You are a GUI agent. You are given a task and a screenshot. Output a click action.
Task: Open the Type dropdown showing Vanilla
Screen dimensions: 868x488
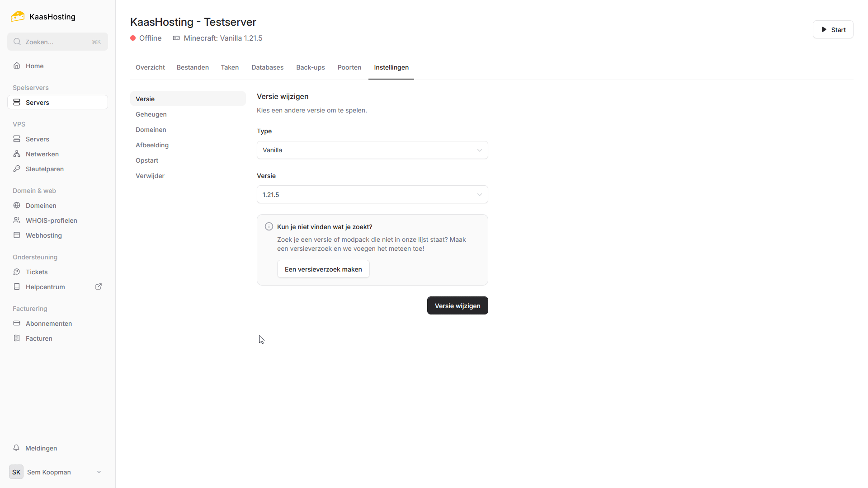372,150
